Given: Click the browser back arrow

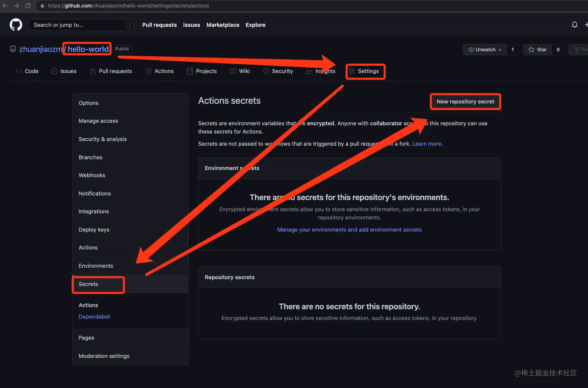Looking at the screenshot, I should pos(5,6).
